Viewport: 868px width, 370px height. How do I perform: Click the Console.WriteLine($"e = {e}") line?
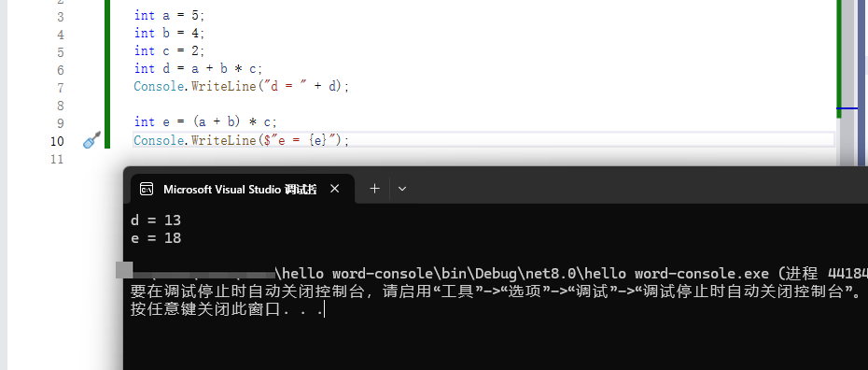(242, 140)
